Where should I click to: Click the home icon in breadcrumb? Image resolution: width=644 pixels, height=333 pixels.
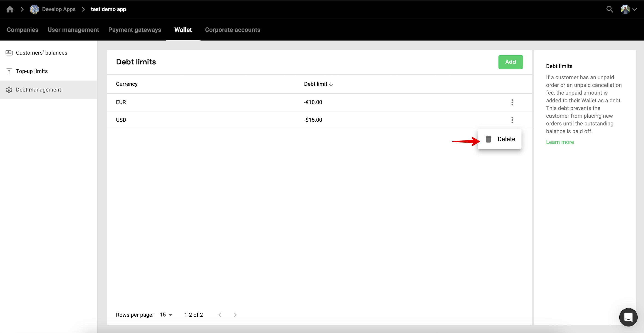pyautogui.click(x=10, y=9)
